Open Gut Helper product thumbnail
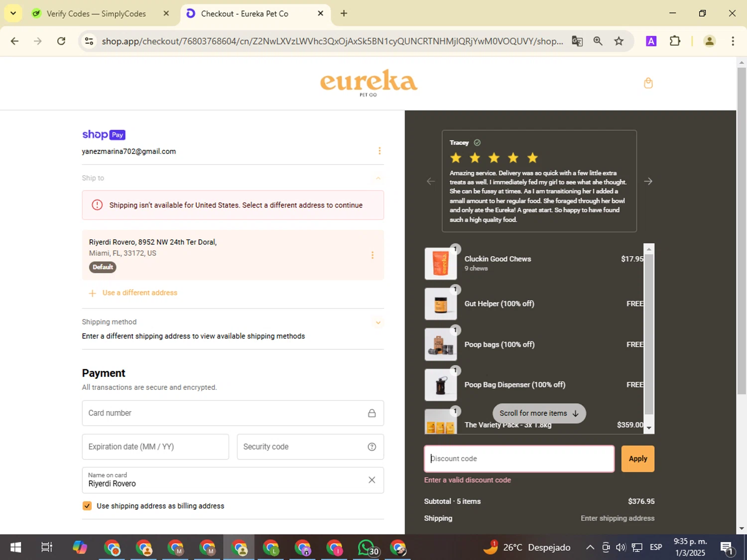 (x=441, y=304)
